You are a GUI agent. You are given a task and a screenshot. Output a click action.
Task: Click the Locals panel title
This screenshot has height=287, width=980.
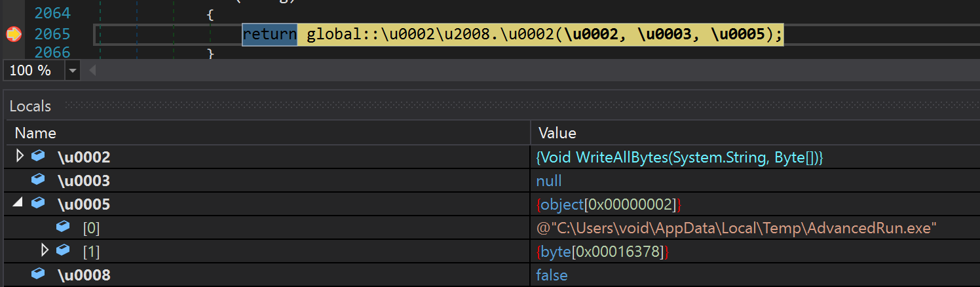click(x=30, y=106)
